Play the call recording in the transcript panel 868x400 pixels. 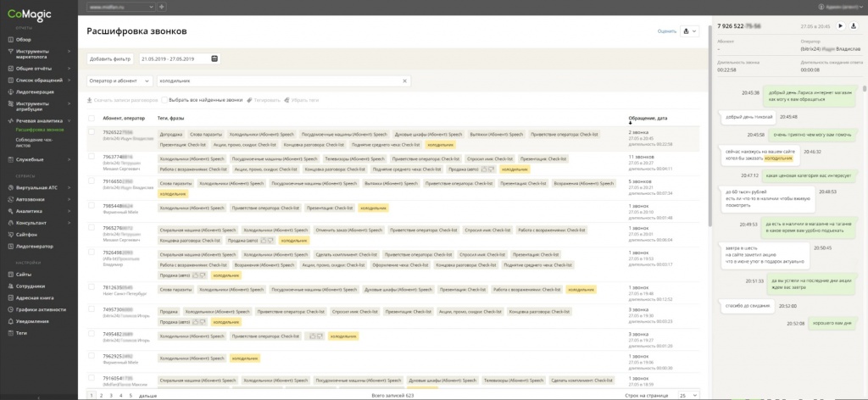[840, 26]
